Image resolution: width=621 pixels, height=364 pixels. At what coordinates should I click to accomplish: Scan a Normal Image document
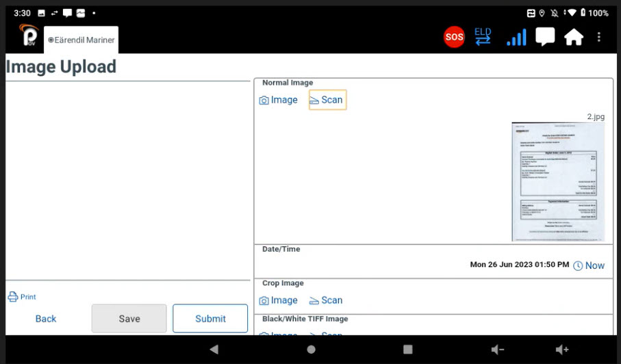pos(327,100)
